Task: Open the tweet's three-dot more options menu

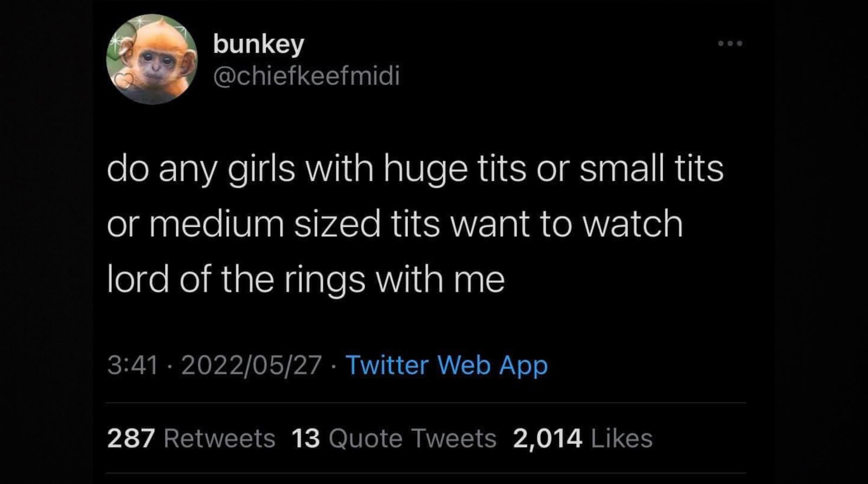Action: pyautogui.click(x=730, y=43)
